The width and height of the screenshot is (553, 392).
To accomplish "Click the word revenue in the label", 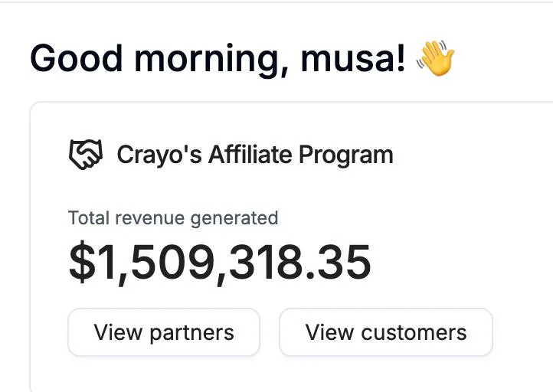I will point(148,217).
